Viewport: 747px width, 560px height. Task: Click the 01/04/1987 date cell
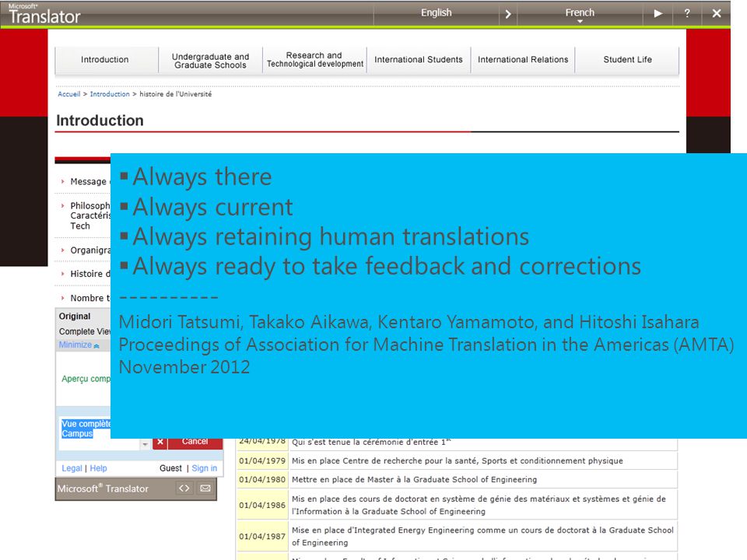click(x=262, y=536)
